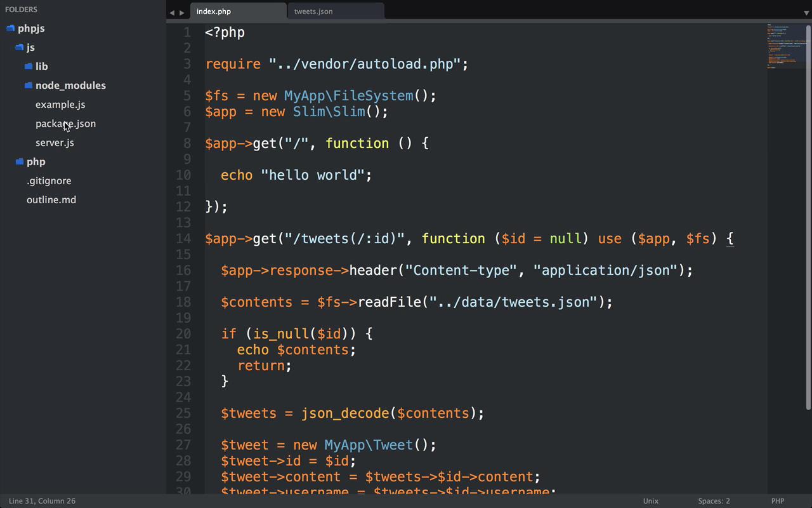The image size is (812, 508).
Task: Switch to the index.php tab
Action: (239, 11)
